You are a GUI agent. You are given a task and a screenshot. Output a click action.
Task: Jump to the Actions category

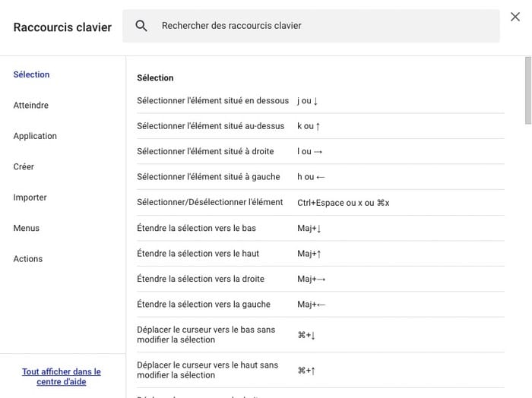pyautogui.click(x=28, y=259)
